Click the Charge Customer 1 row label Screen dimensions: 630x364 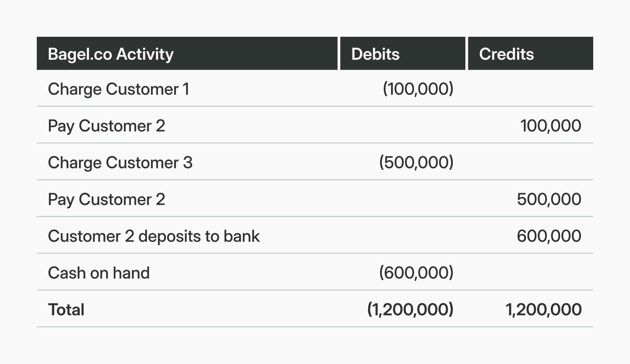(x=118, y=89)
